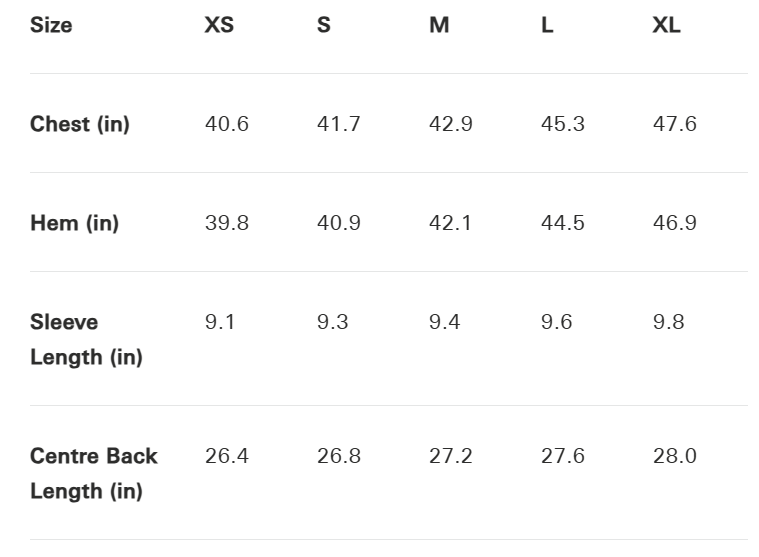Viewport: 759px width, 557px height.
Task: Select the L size header
Action: pos(547,26)
